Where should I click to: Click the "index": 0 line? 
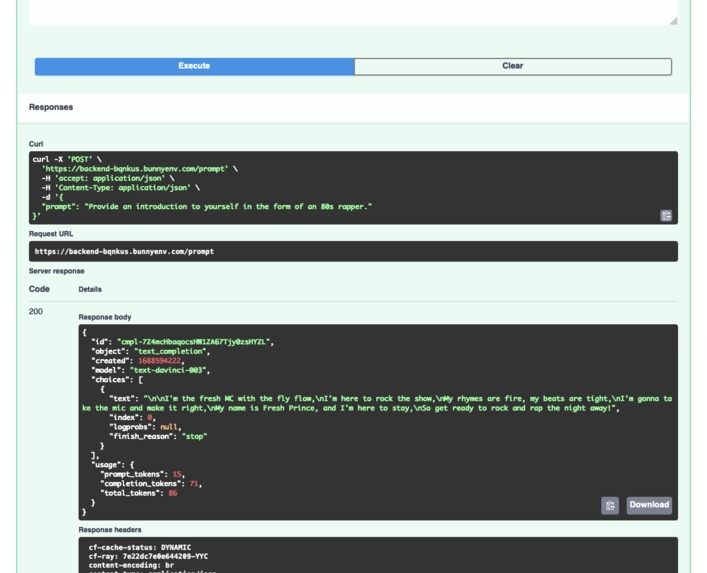click(x=132, y=417)
